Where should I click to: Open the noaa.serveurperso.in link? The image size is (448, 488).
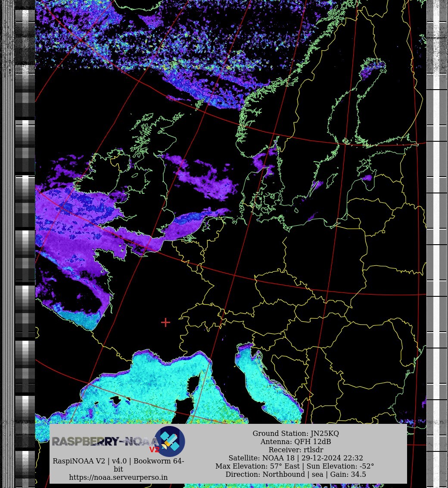tap(118, 477)
